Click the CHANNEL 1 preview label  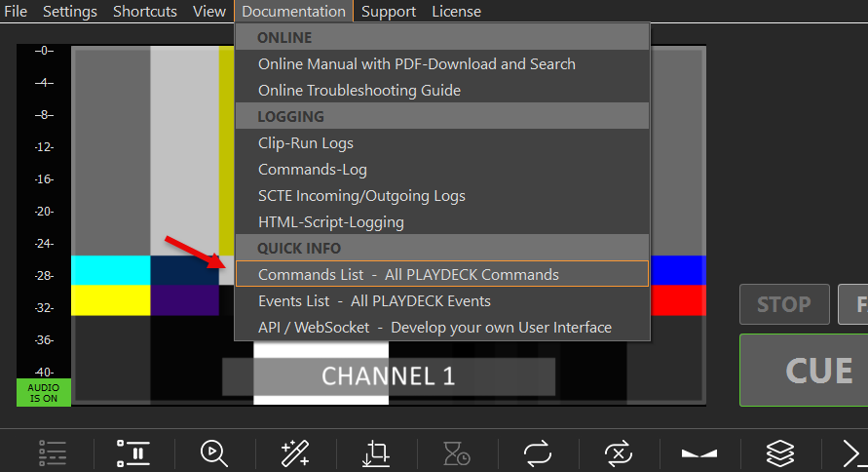[389, 376]
